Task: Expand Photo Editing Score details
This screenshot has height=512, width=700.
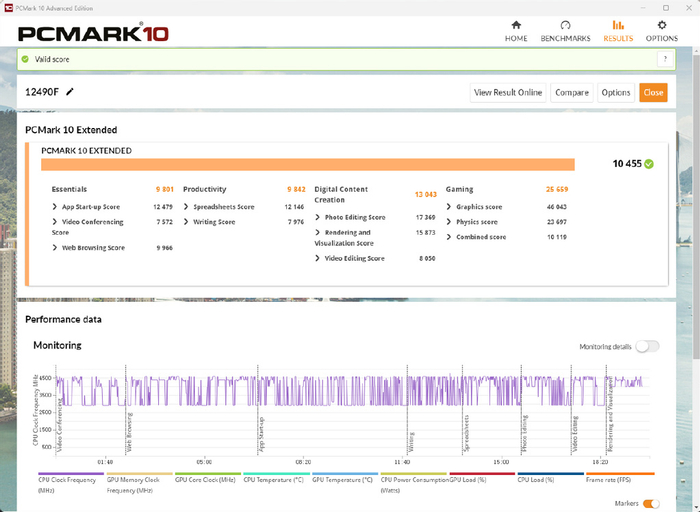Action: (x=317, y=217)
